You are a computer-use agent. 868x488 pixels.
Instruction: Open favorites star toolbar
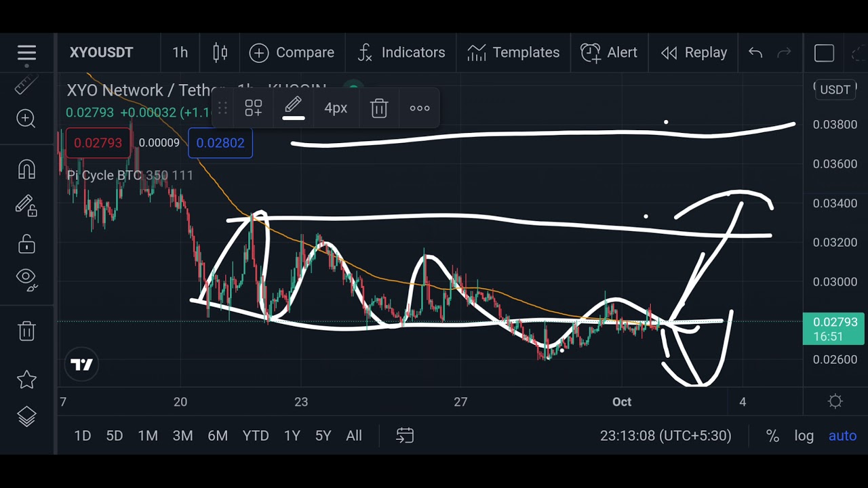[26, 380]
